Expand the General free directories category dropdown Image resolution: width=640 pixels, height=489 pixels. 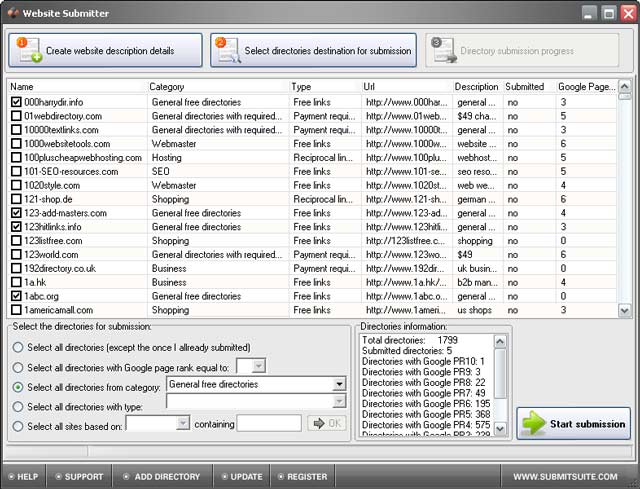pos(339,384)
